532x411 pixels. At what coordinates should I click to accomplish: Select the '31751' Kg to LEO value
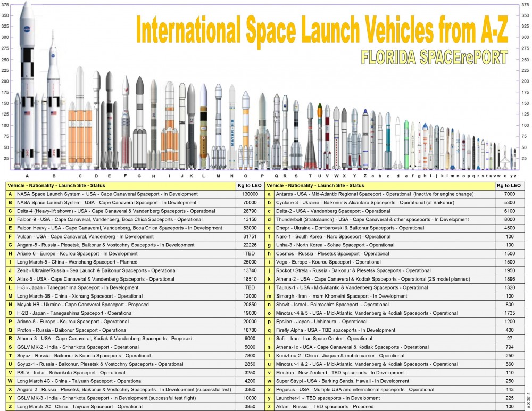pos(250,236)
